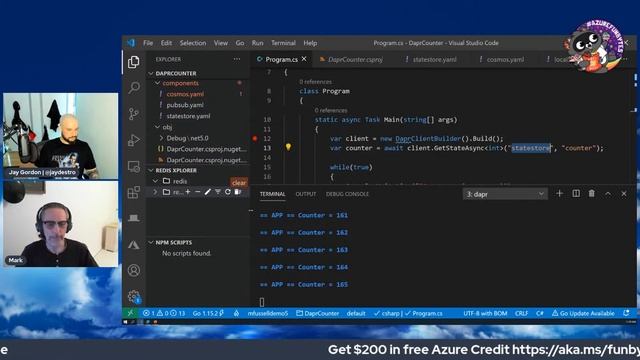Open the Azure view in activity bar
Viewport: 640px width, 360px height.
[x=133, y=245]
